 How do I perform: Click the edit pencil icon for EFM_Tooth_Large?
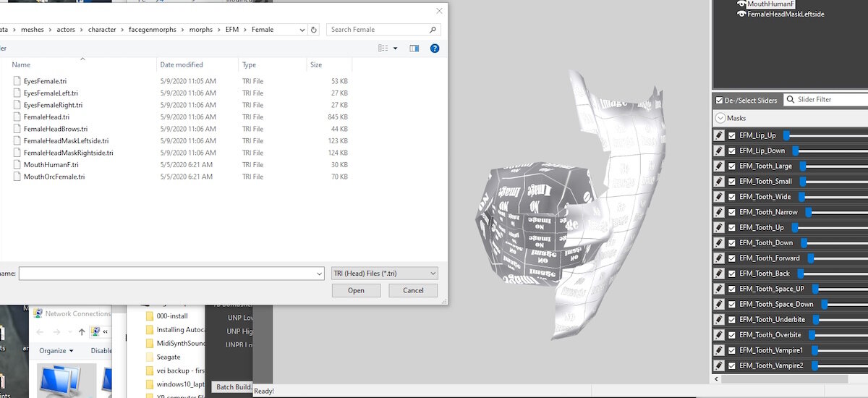(719, 166)
